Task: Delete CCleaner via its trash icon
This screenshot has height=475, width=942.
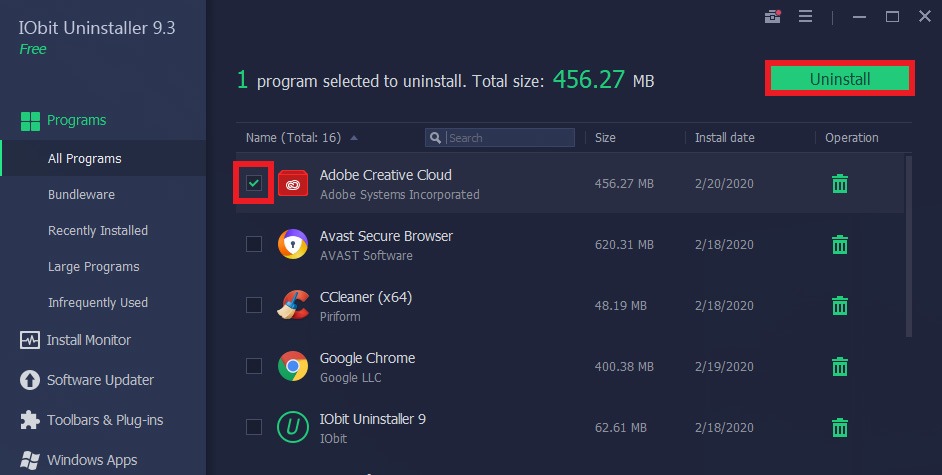Action: tap(840, 306)
